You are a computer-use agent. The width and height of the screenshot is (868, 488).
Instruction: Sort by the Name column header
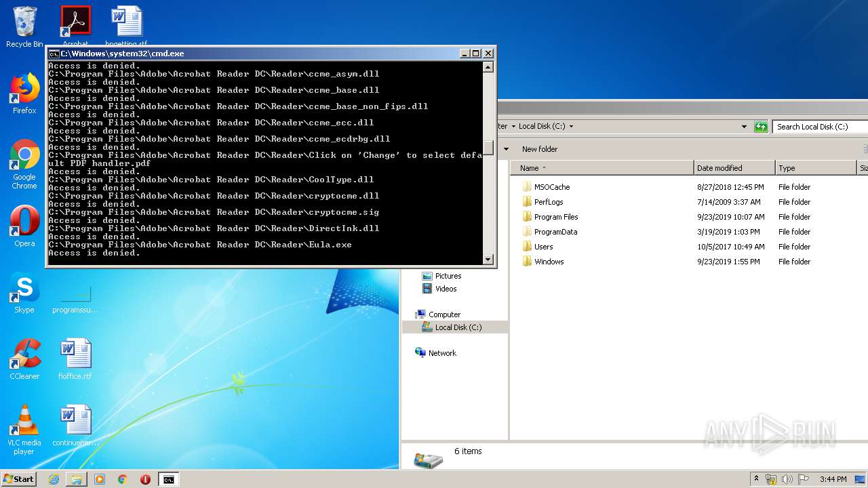[603, 168]
